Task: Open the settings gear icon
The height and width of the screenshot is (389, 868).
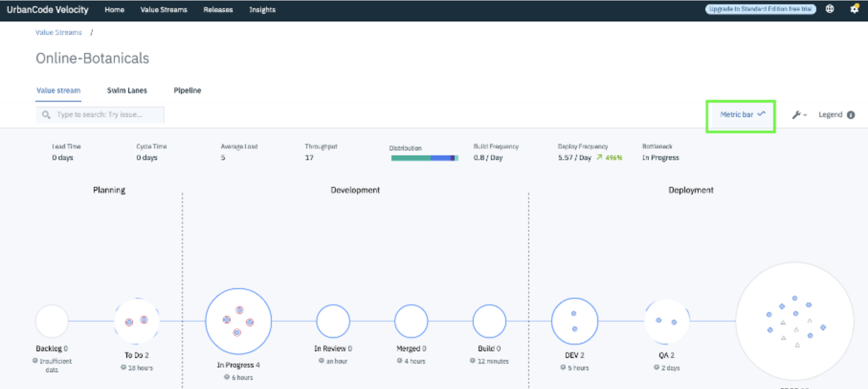Action: [854, 9]
